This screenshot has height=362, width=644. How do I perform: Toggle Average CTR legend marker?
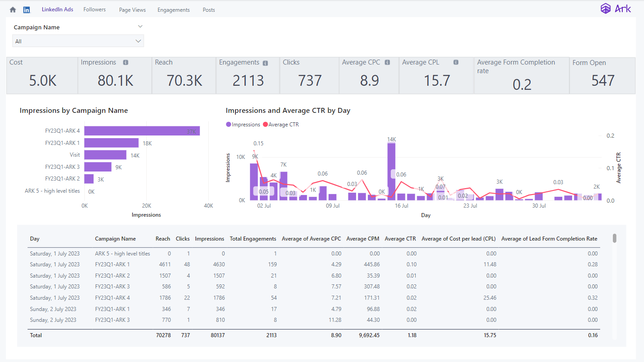click(x=265, y=125)
